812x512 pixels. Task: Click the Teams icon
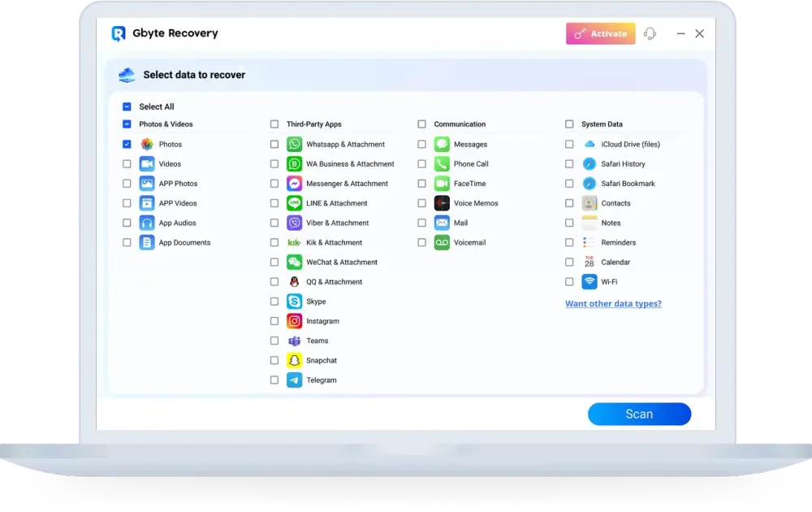[x=294, y=341]
